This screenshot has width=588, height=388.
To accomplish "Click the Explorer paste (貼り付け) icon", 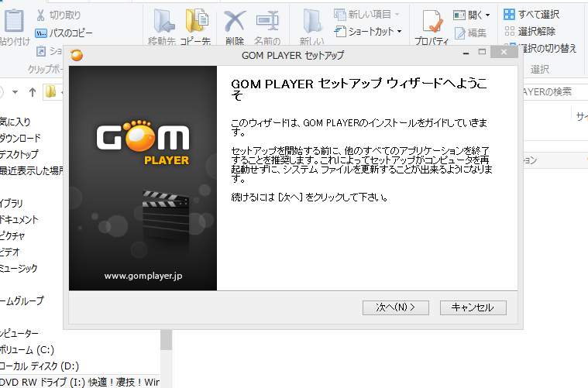I will coord(14,22).
